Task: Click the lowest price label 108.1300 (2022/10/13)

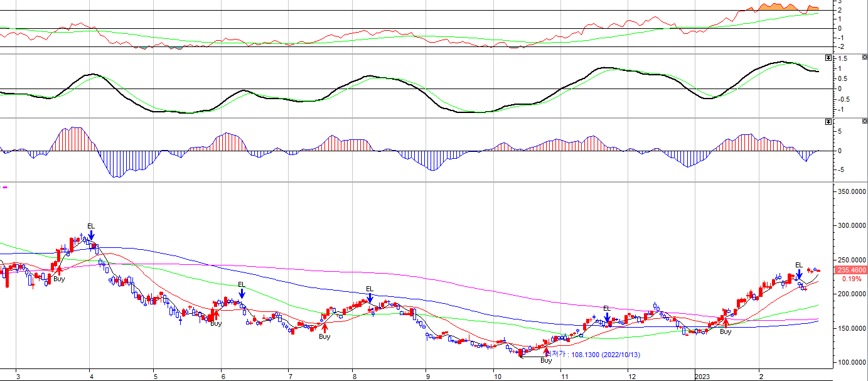Action: pyautogui.click(x=593, y=355)
